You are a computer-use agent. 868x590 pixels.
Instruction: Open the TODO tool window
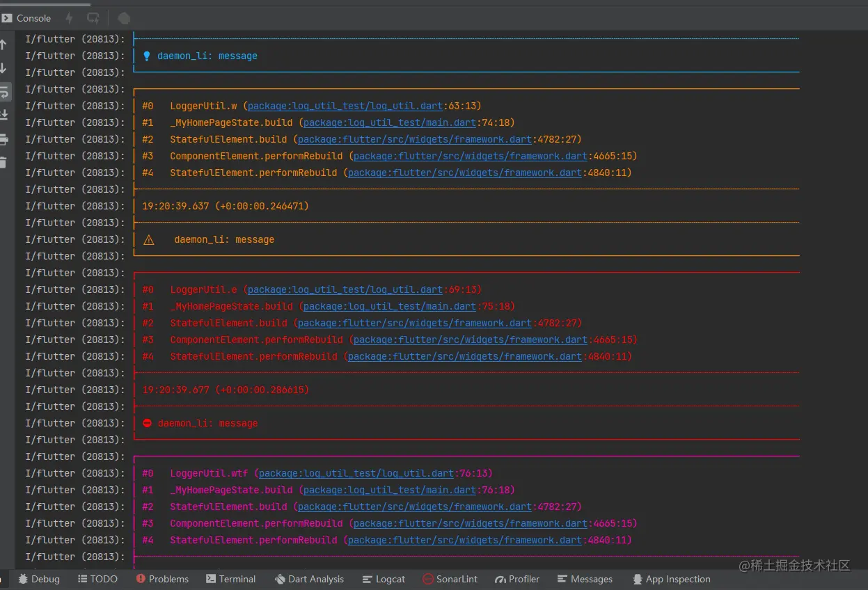coord(97,579)
